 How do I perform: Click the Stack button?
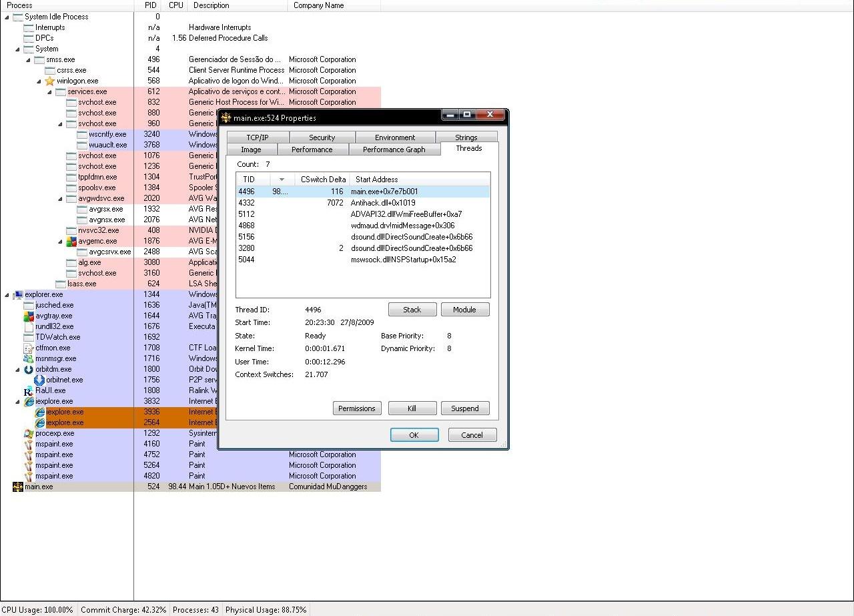pos(412,310)
